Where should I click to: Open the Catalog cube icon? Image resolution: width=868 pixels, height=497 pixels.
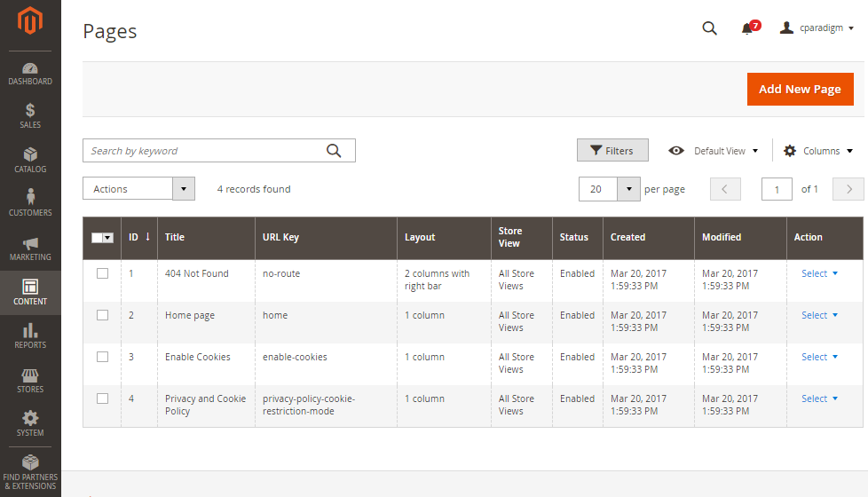(30, 154)
